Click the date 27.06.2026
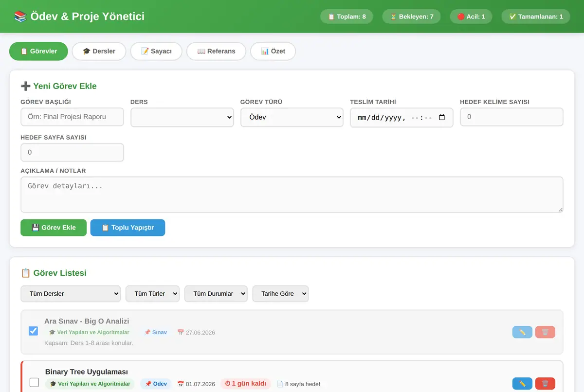Image resolution: width=584 pixels, height=392 pixels. coord(196,333)
